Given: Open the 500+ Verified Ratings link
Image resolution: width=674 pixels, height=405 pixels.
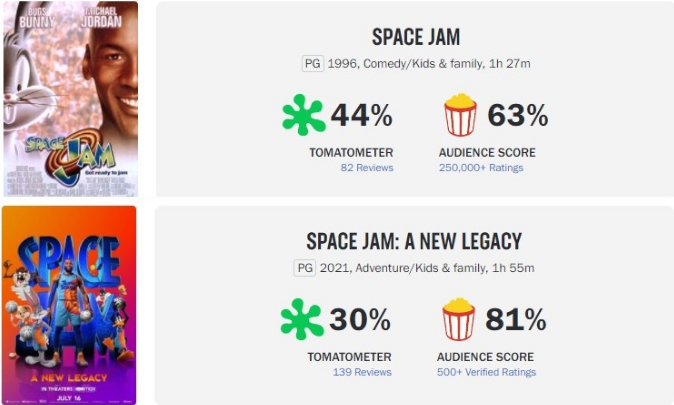Looking at the screenshot, I should click(x=487, y=372).
